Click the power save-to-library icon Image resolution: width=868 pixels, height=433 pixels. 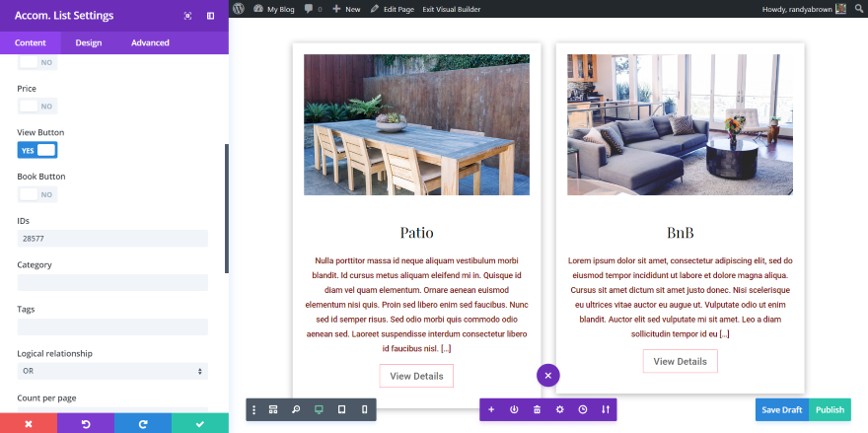[514, 409]
